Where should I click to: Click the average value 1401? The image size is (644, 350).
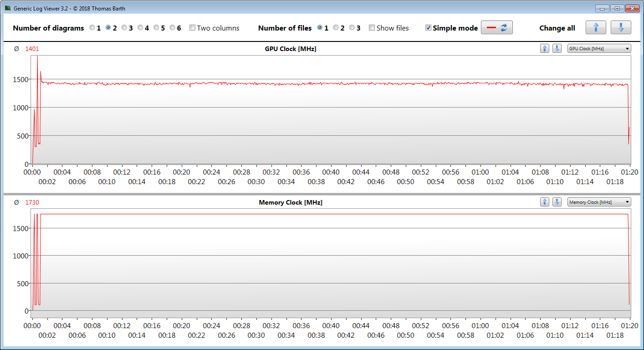pyautogui.click(x=32, y=49)
